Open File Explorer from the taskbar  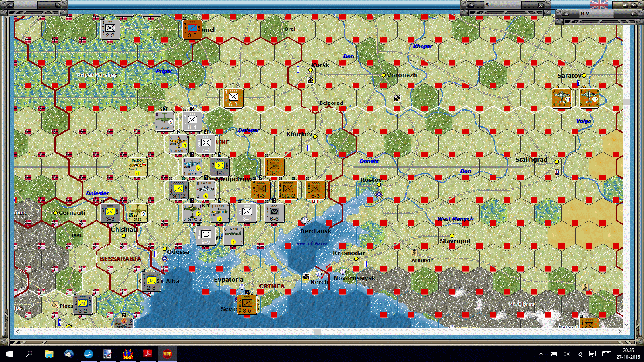tap(49, 354)
